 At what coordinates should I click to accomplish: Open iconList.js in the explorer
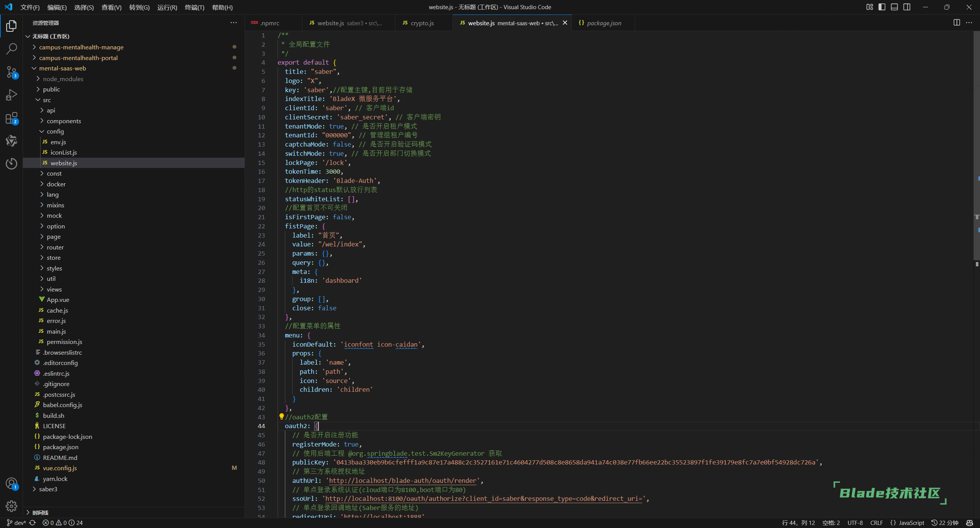tap(134, 152)
